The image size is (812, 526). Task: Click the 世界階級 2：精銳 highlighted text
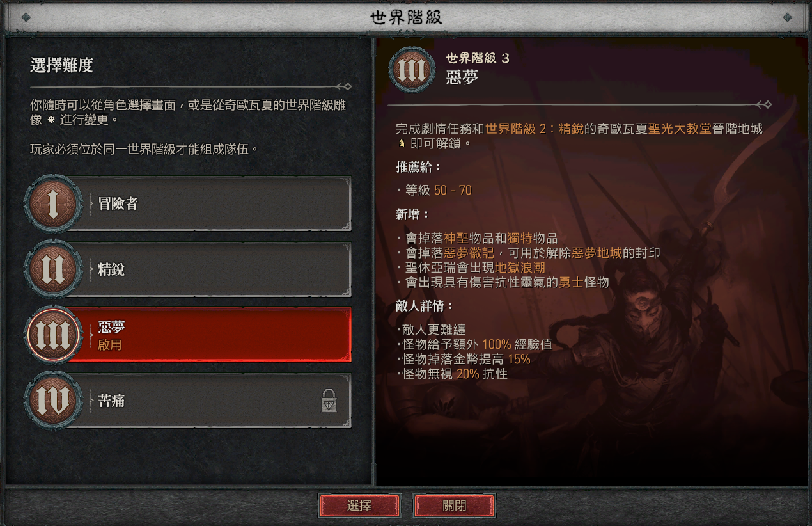coord(534,129)
